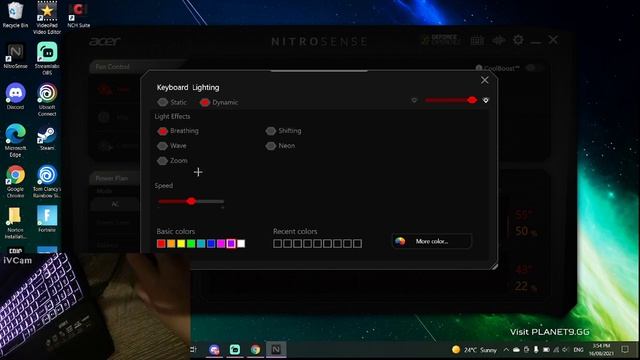Open the taskbar clock and date

(x=601, y=350)
